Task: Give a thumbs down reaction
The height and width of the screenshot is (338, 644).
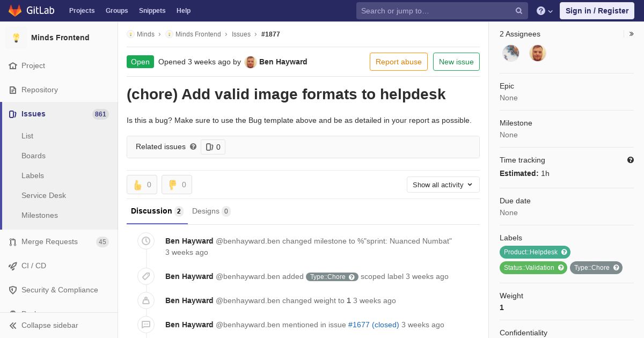Action: (177, 185)
